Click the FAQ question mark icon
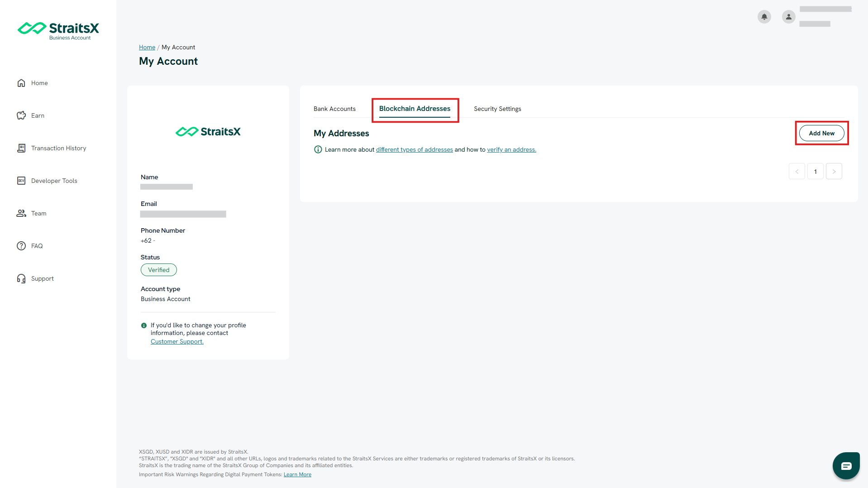 pyautogui.click(x=21, y=246)
